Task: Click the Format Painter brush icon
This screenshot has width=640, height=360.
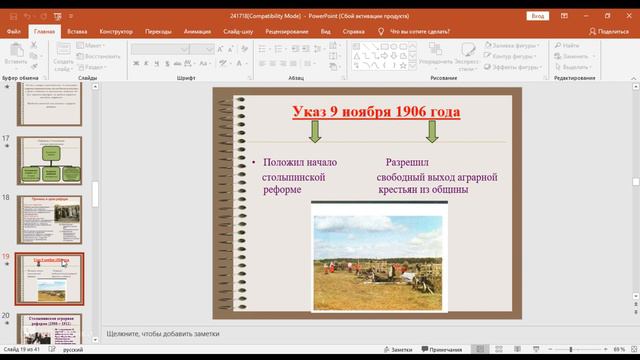Action: click(34, 66)
